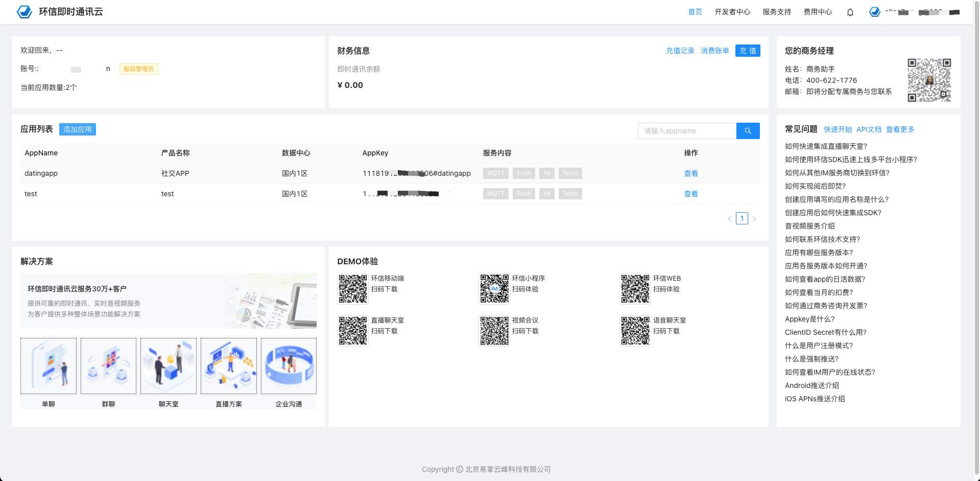Open 开发者中心 menu
This screenshot has height=481, width=980.
[732, 12]
